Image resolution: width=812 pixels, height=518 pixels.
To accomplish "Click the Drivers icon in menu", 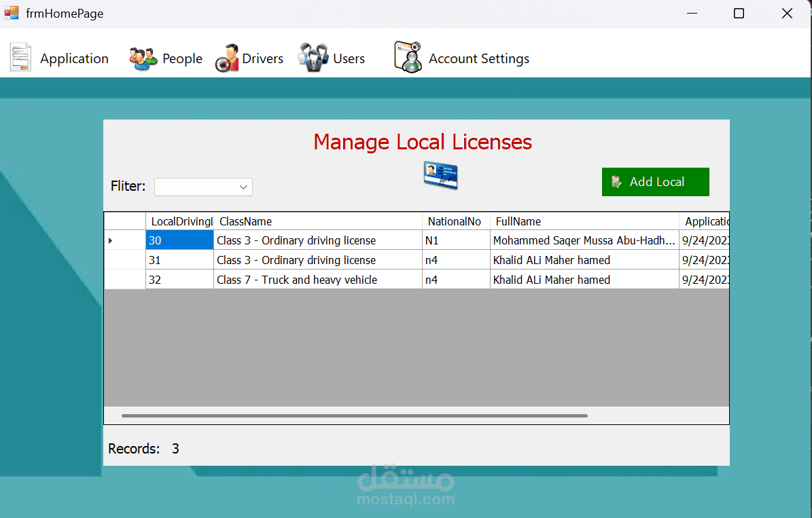I will pyautogui.click(x=227, y=59).
